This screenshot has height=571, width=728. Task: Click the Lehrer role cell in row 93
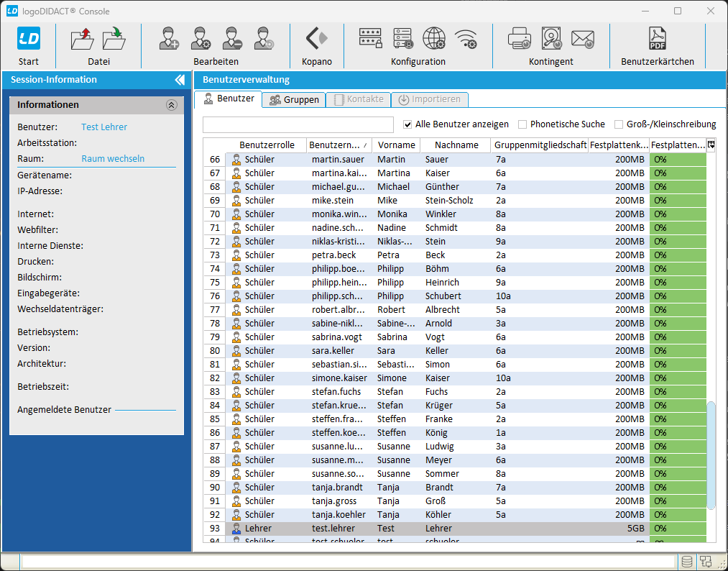267,529
